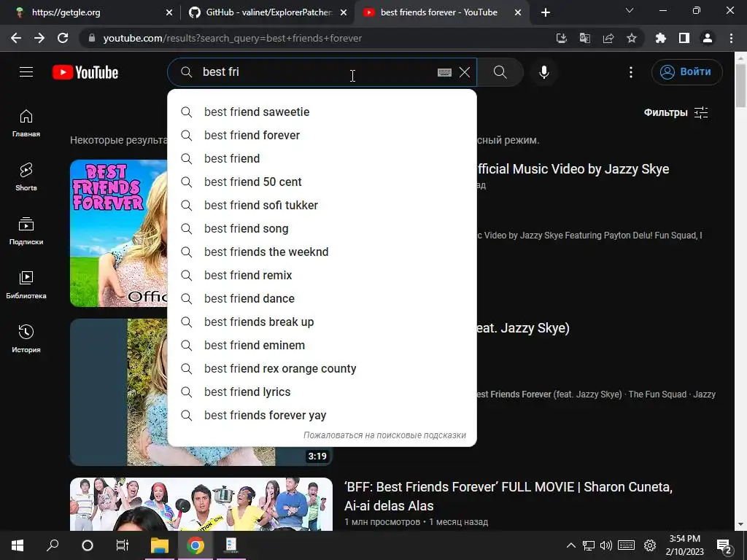Close the GitHub ExplorerPatcher tab
Screen dimensions: 747x560
click(344, 13)
